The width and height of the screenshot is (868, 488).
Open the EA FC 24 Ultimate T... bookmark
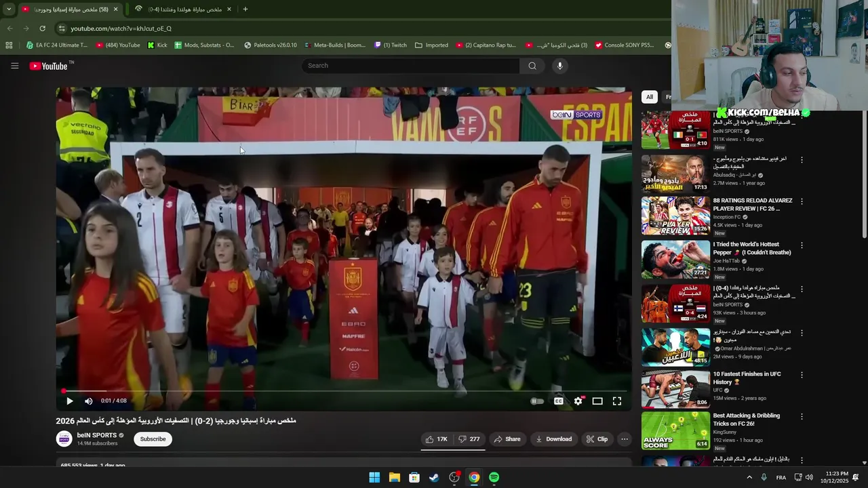click(57, 45)
